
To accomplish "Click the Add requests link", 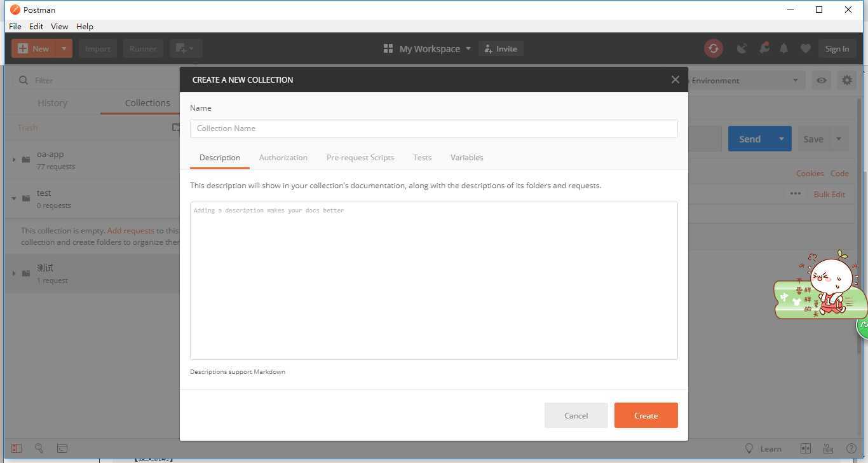I will pyautogui.click(x=131, y=231).
